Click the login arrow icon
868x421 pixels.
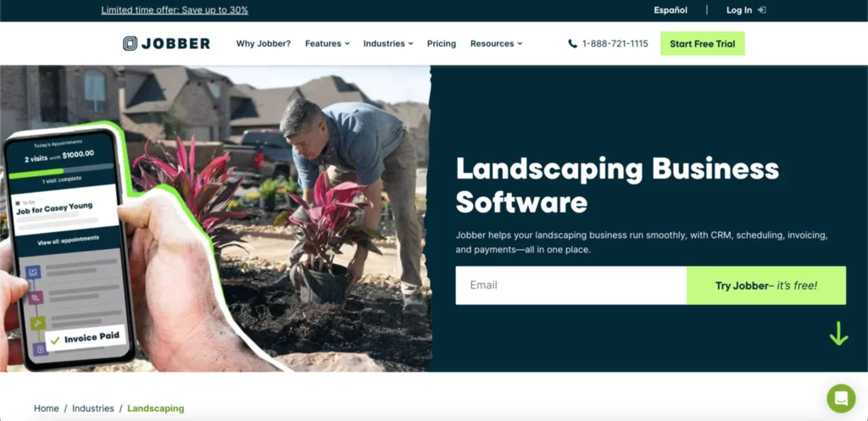[x=762, y=10]
